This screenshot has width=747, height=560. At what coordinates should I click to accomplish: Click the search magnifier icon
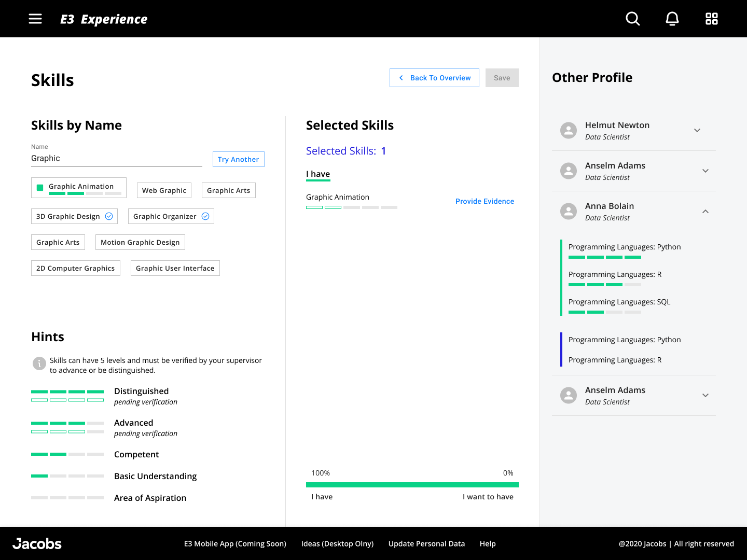click(x=632, y=19)
